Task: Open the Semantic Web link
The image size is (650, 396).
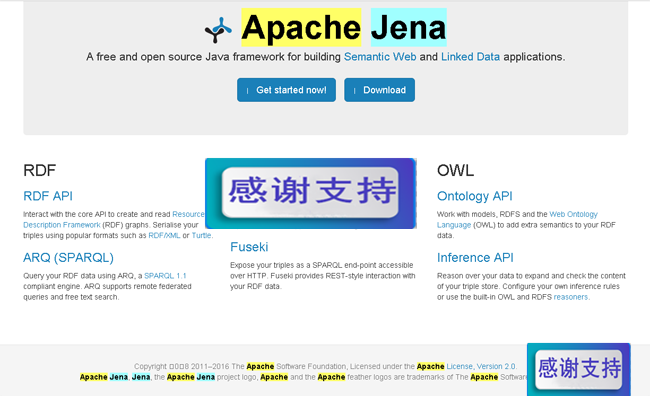Action: tap(380, 57)
